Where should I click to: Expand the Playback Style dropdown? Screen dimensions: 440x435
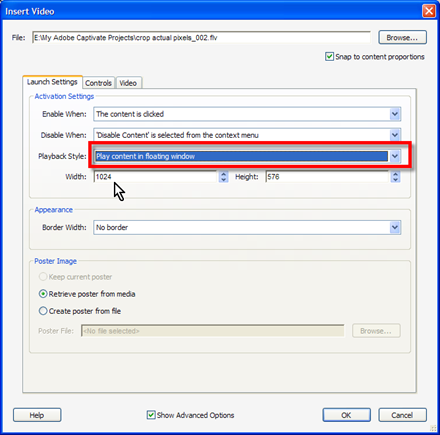[x=247, y=156]
